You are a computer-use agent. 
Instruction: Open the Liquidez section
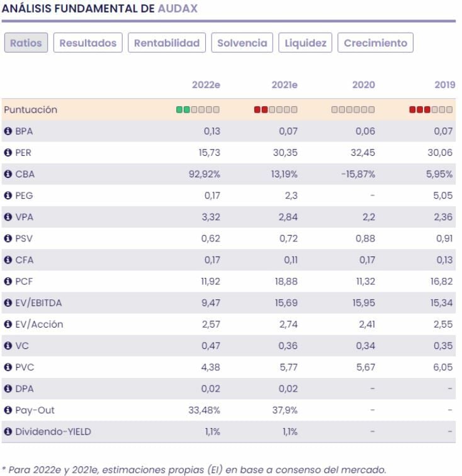click(305, 43)
